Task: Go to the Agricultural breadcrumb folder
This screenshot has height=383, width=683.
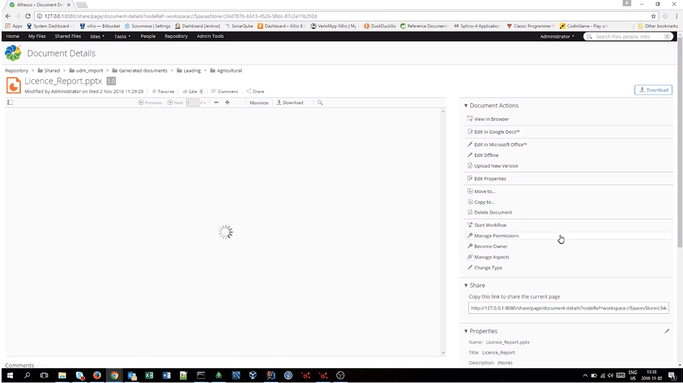Action: coord(226,71)
